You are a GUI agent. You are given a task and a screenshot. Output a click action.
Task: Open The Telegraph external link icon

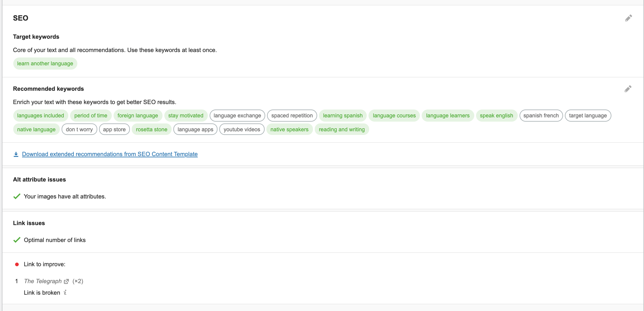point(66,281)
